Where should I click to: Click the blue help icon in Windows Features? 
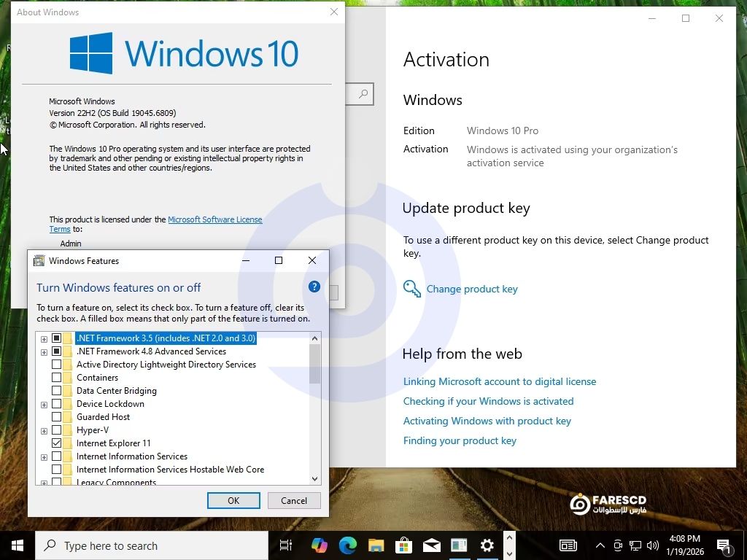314,287
